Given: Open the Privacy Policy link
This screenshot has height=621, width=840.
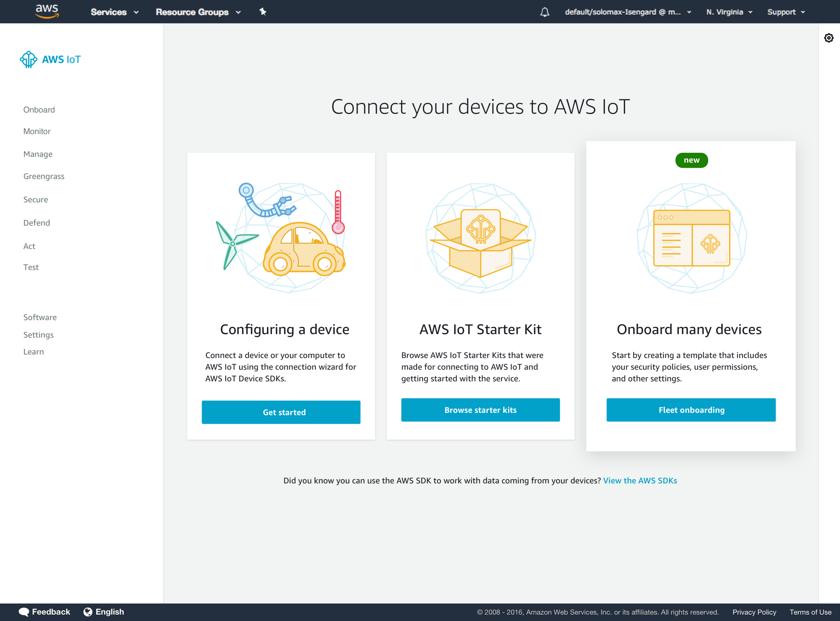Looking at the screenshot, I should pos(754,612).
